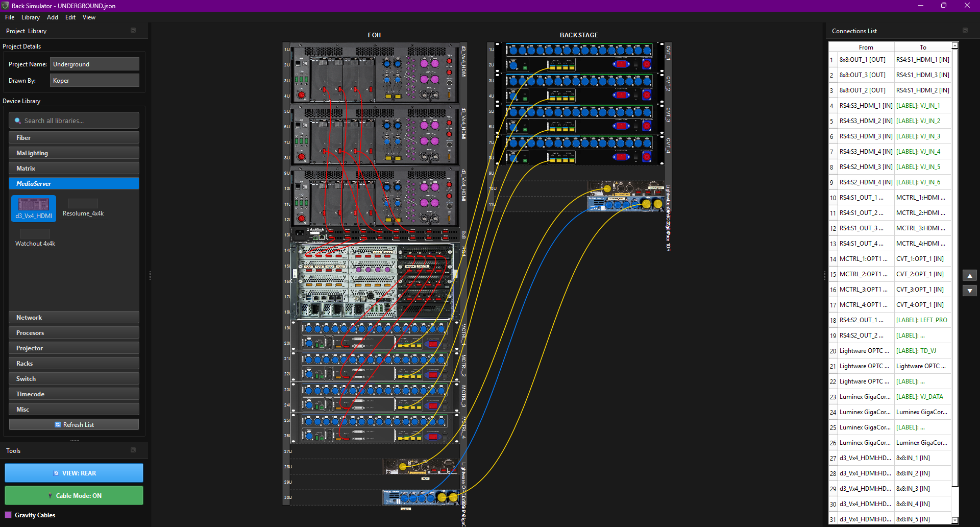Click the Watchout 4x4k device icon
Screen dimensions: 980x527
click(35, 234)
